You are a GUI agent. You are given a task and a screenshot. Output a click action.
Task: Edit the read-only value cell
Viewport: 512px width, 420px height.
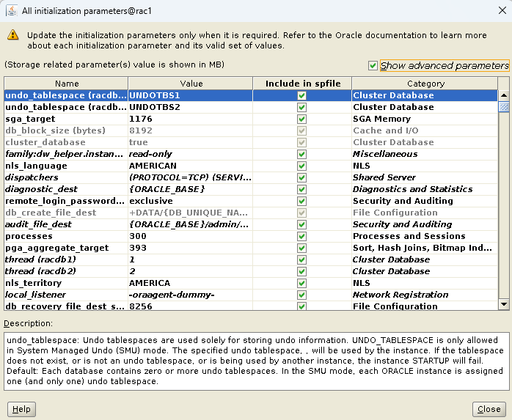[x=191, y=155]
